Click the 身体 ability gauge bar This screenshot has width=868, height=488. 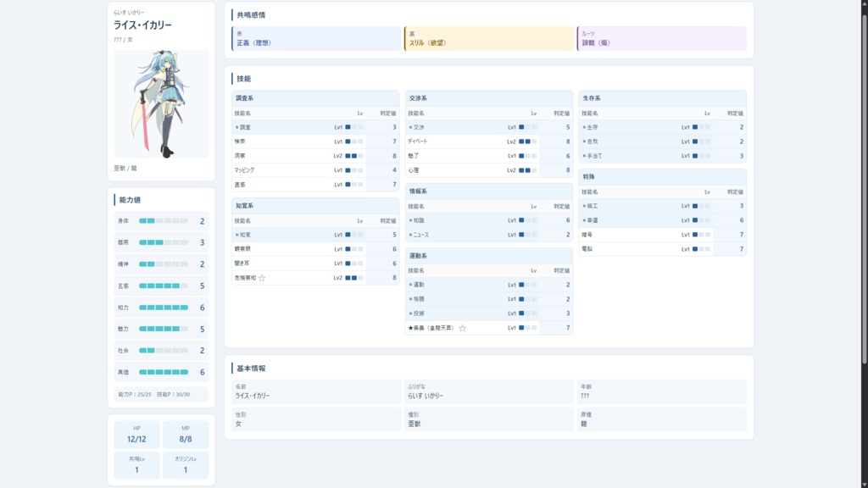coord(164,221)
